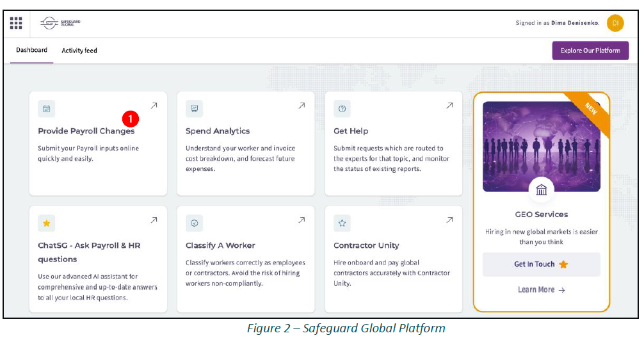Open Contractor Unity via arrow icon
644x340 pixels.
[450, 220]
